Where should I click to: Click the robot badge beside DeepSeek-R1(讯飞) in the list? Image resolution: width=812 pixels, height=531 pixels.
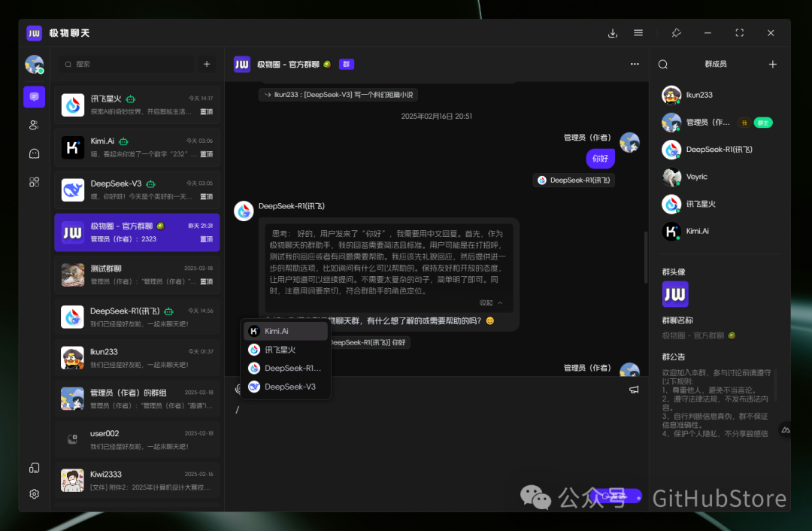169,311
